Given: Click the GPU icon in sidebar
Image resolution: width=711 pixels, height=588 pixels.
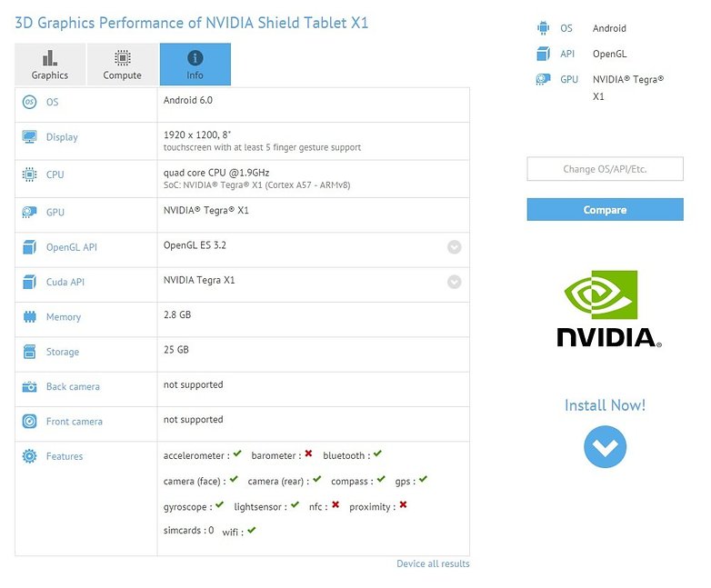Looking at the screenshot, I should 543,79.
